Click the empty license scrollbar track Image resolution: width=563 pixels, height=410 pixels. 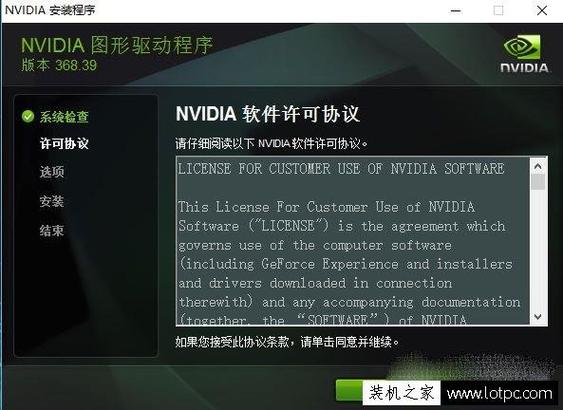tap(538, 250)
